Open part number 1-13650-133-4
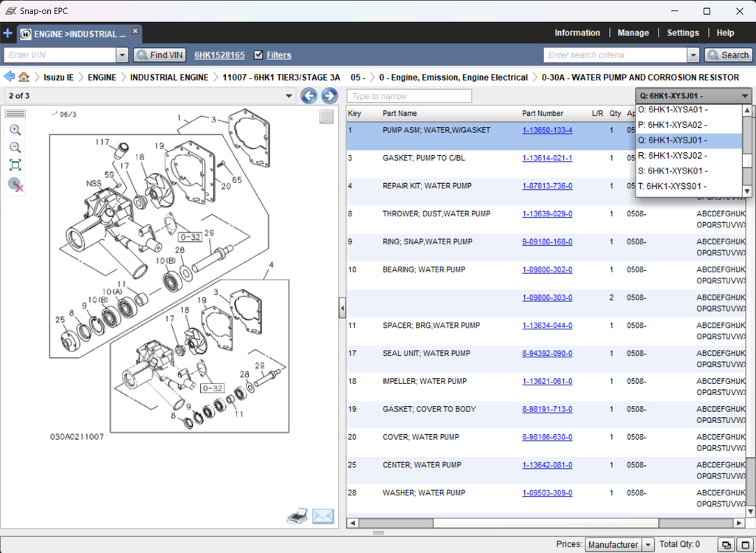Image resolution: width=756 pixels, height=553 pixels. coord(547,130)
